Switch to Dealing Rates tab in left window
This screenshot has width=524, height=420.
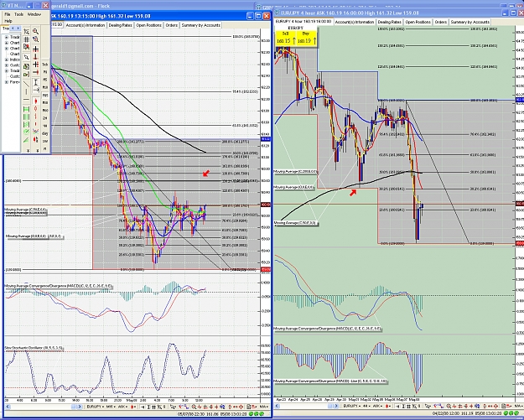coord(120,25)
